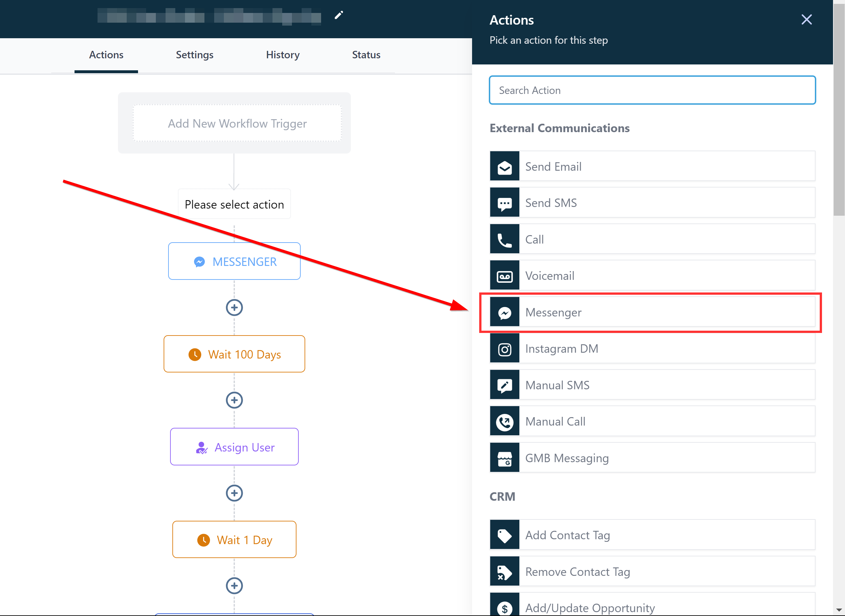Click the GMB Messaging storefront icon
The height and width of the screenshot is (616, 845).
(504, 458)
